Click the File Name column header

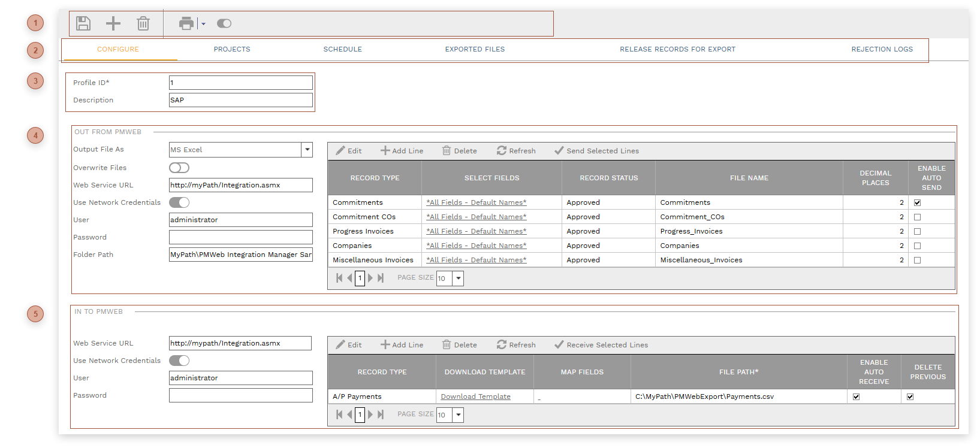click(749, 178)
